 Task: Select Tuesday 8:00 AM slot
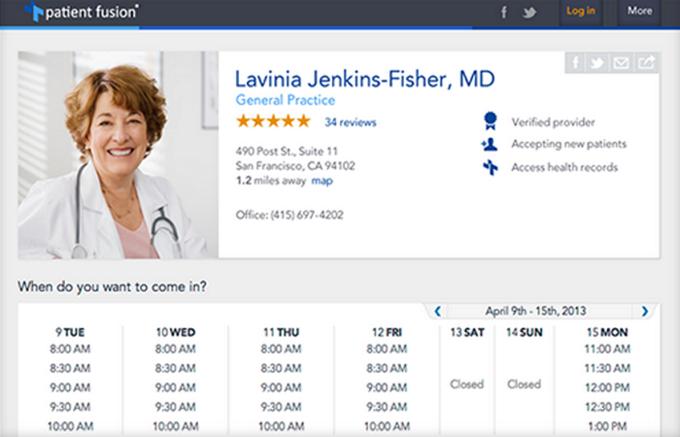[70, 349]
